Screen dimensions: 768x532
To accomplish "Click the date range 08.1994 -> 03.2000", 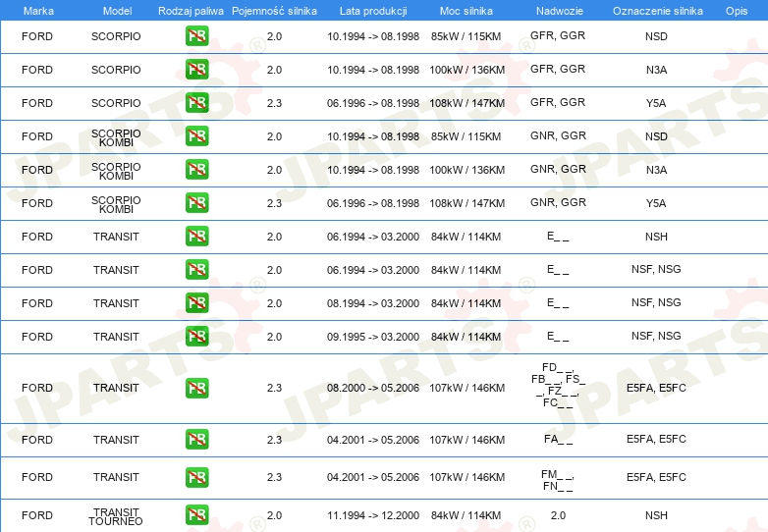I will [373, 303].
